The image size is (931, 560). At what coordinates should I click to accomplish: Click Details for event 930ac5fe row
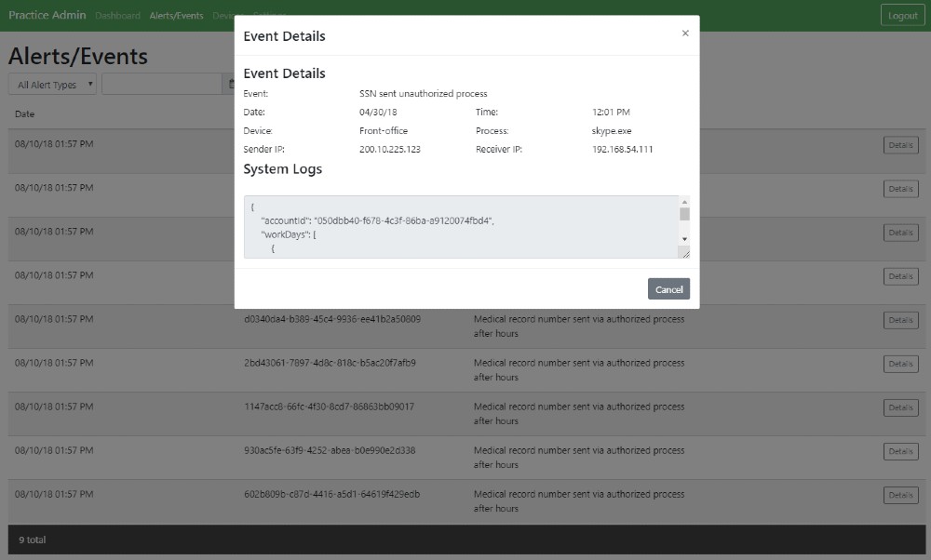coord(899,451)
